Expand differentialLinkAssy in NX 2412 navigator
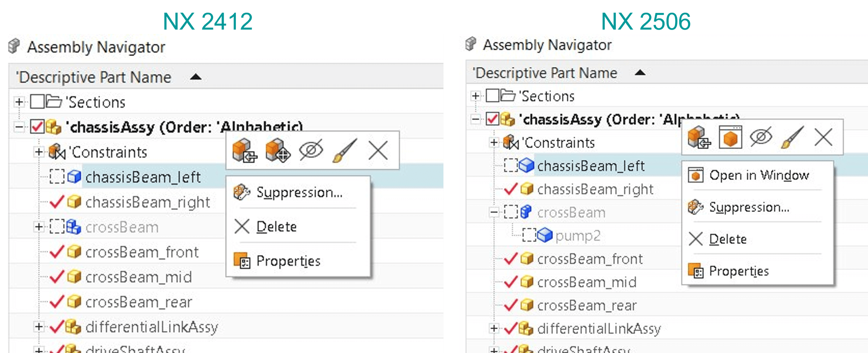The height and width of the screenshot is (353, 868). (x=39, y=327)
